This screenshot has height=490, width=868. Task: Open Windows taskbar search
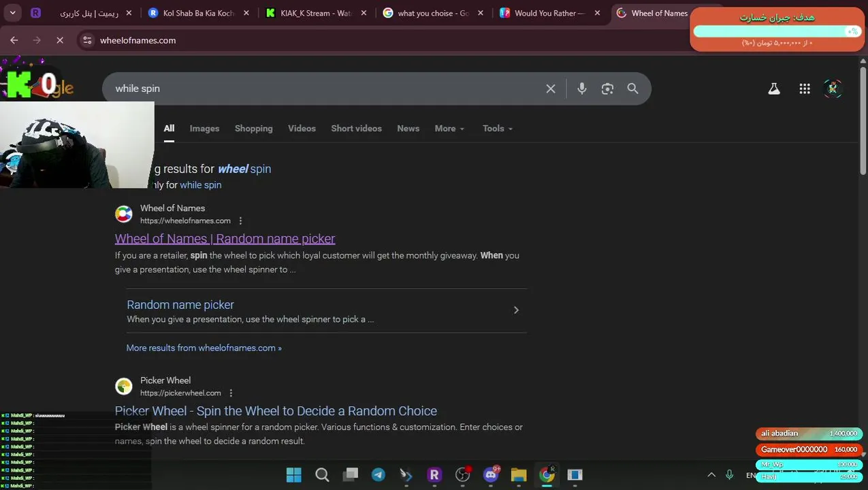click(x=322, y=475)
